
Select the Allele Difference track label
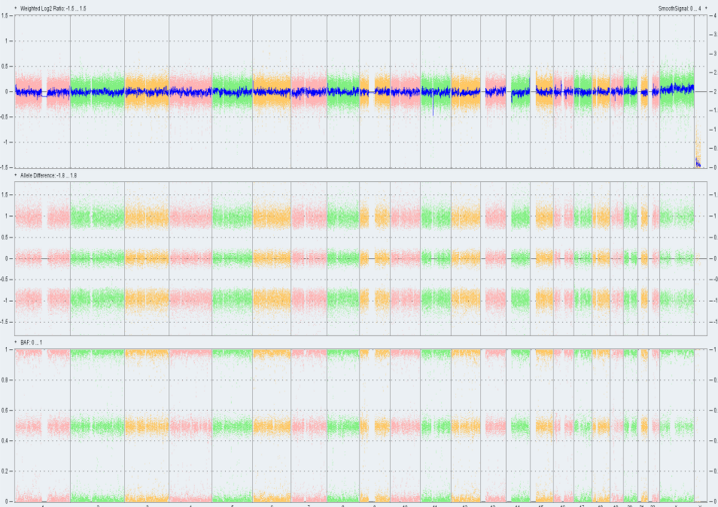point(49,175)
